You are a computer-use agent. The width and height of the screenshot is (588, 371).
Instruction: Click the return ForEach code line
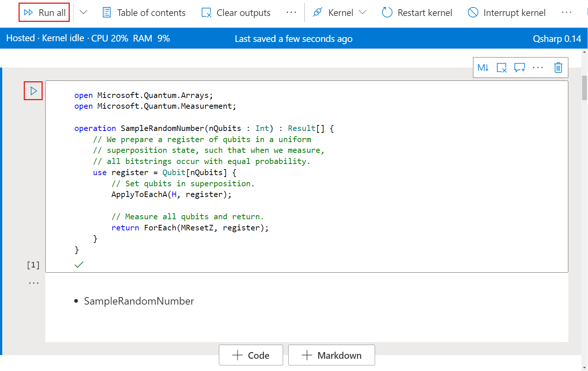tap(190, 228)
